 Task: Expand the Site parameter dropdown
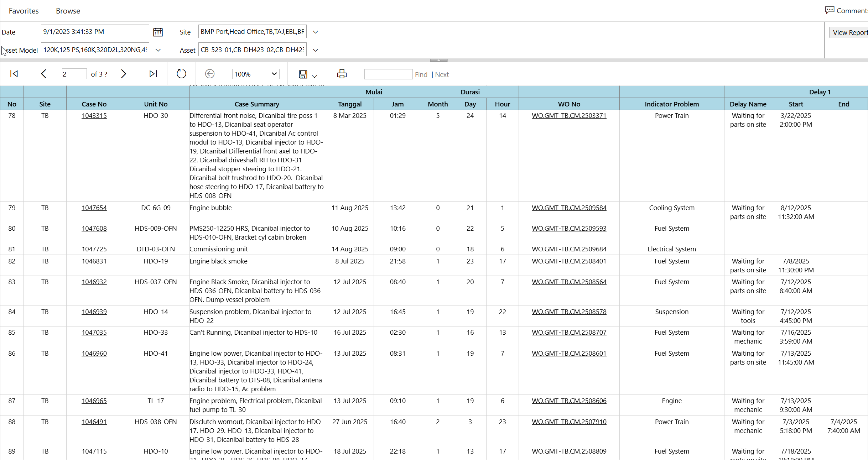point(316,32)
